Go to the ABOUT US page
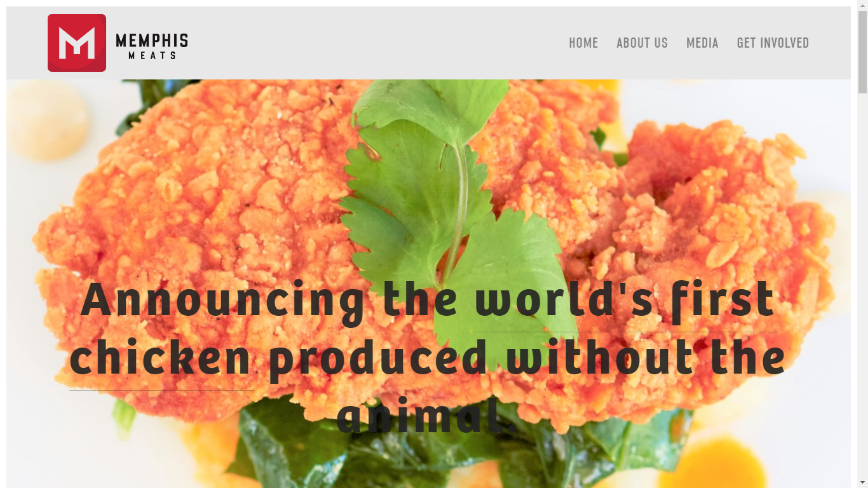Image resolution: width=868 pixels, height=488 pixels. [642, 43]
